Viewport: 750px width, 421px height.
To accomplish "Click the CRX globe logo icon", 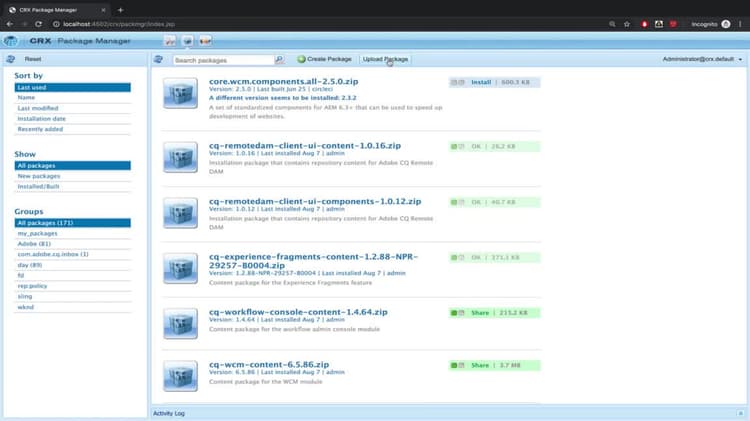I will tap(10, 41).
